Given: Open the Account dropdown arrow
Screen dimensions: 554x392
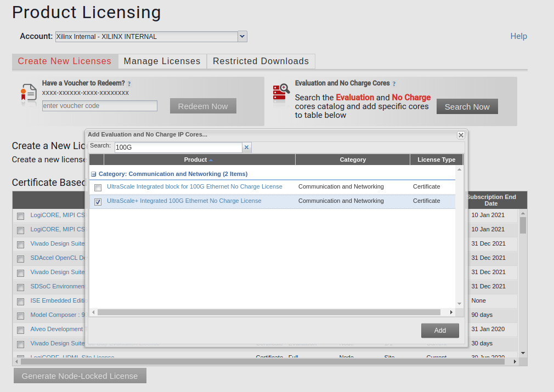Looking at the screenshot, I should click(x=242, y=36).
